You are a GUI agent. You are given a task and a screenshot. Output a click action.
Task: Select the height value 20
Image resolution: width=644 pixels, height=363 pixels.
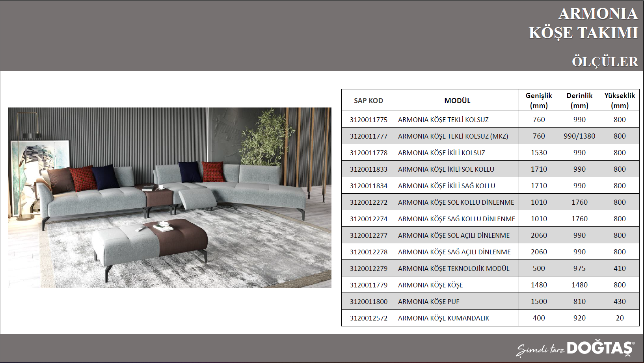point(620,318)
